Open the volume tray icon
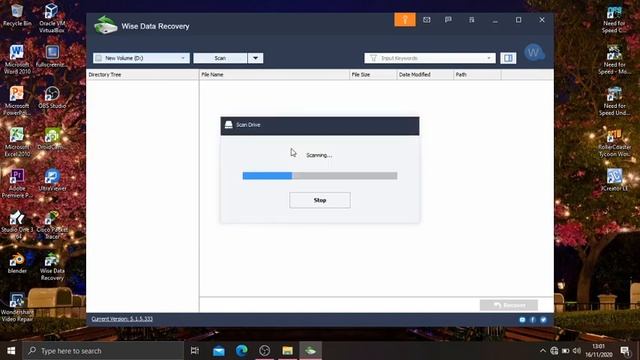 coord(577,351)
